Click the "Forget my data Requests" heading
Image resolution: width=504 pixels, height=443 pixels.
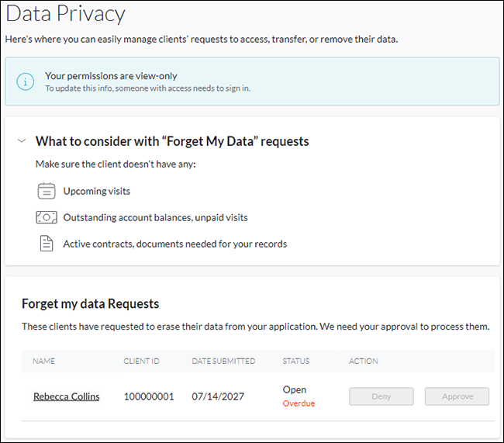(90, 303)
